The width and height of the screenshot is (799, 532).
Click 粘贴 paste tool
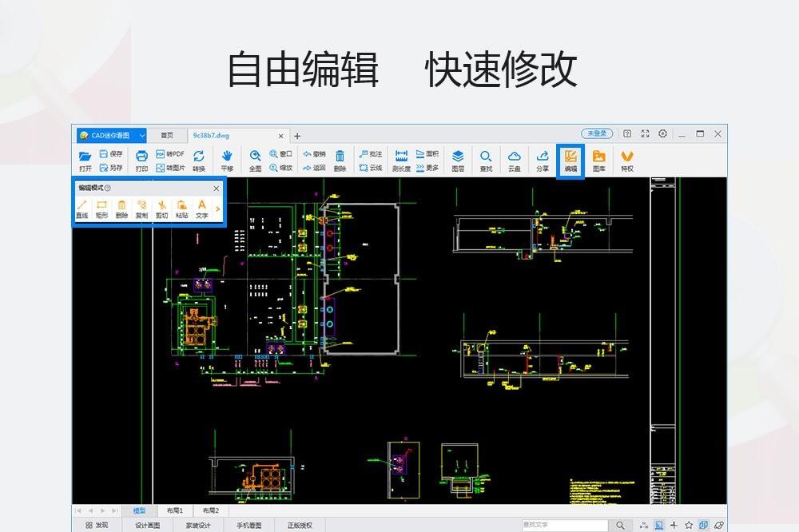tap(182, 209)
